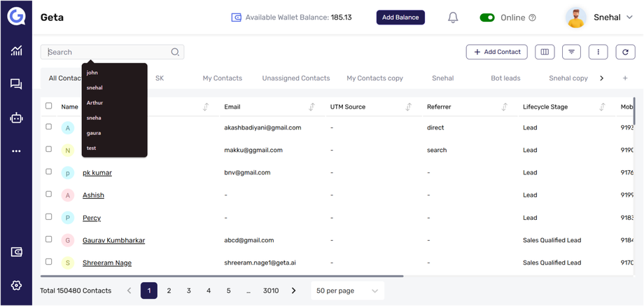Open the wallet icon in sidebar
This screenshot has width=644, height=306.
[x=16, y=252]
